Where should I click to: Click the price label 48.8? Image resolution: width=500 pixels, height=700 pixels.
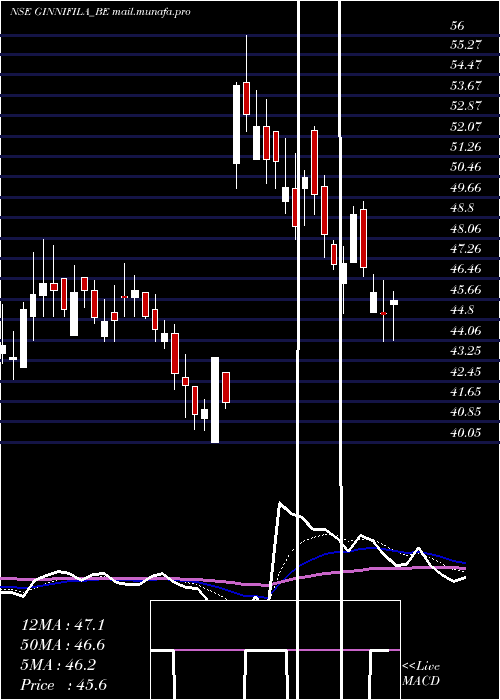pos(462,208)
